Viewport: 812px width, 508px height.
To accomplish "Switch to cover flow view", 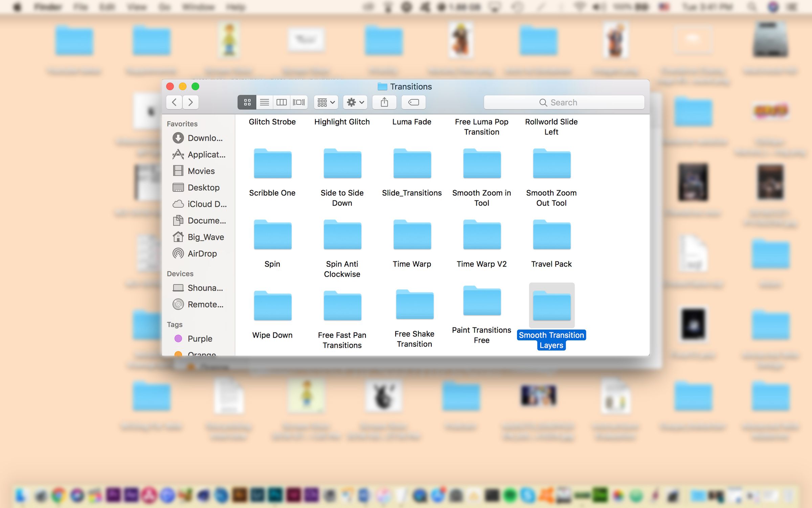I will 298,102.
